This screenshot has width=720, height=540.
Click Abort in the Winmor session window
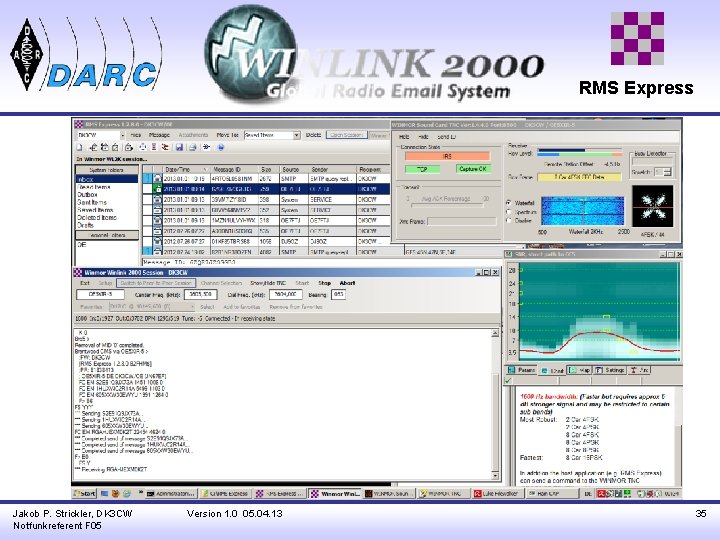(347, 283)
